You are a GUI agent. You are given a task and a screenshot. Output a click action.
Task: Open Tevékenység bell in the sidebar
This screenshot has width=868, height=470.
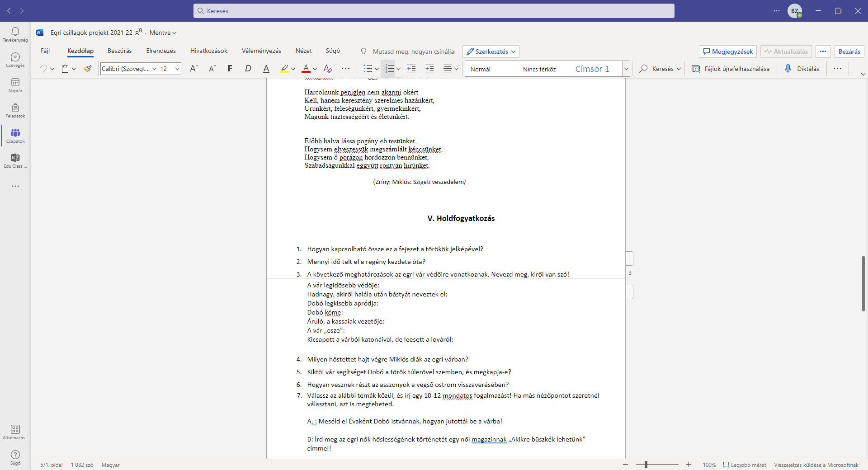(x=15, y=34)
